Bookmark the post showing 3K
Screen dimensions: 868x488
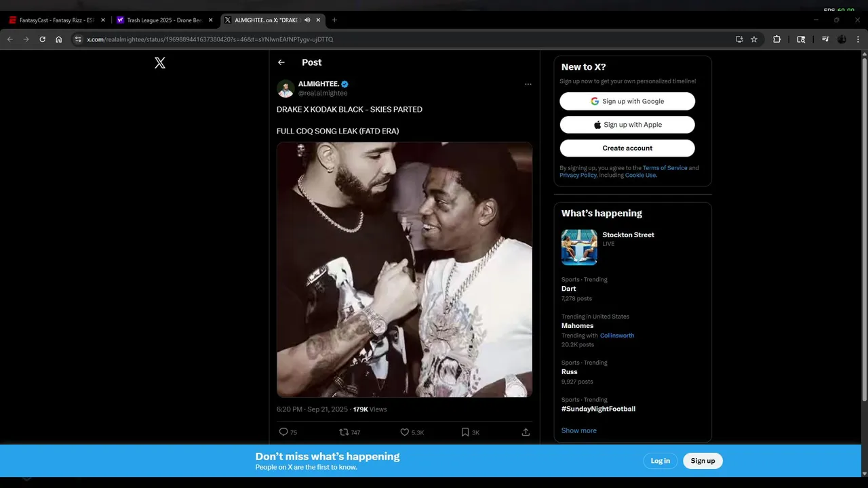(465, 432)
